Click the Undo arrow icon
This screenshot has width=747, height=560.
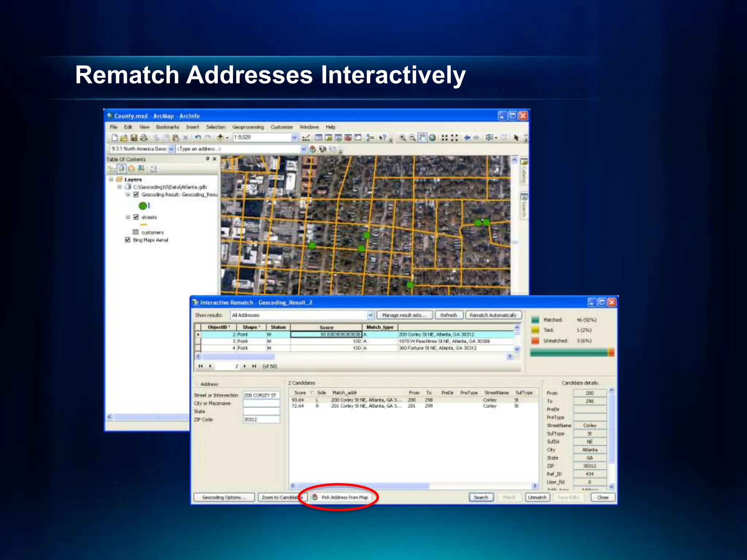(198, 137)
